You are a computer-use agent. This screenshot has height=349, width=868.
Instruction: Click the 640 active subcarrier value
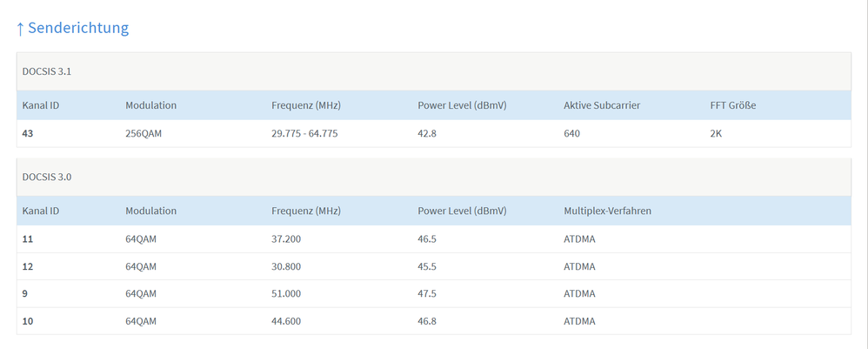pyautogui.click(x=571, y=133)
